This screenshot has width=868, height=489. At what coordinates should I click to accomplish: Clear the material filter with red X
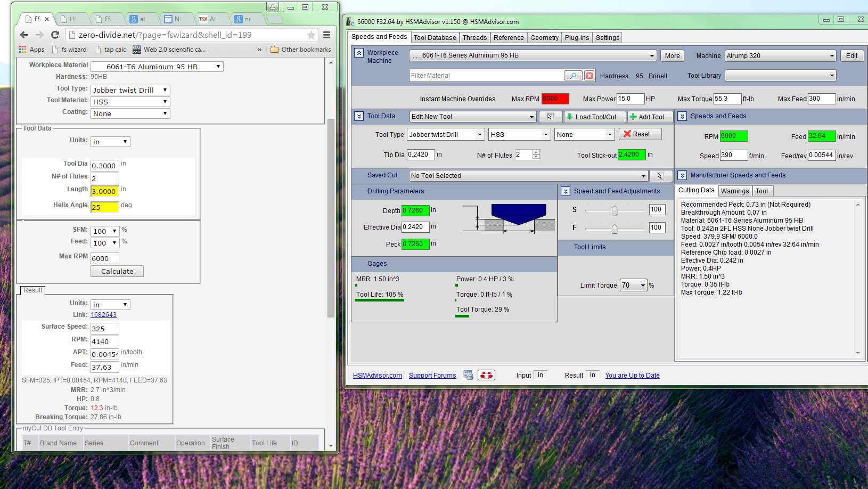(589, 76)
